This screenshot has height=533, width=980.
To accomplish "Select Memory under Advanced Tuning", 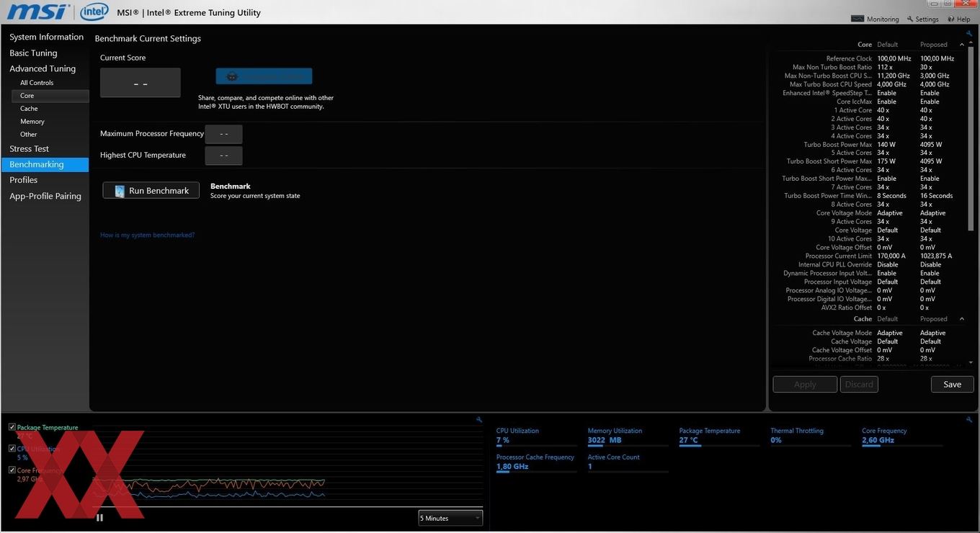I will tap(32, 122).
